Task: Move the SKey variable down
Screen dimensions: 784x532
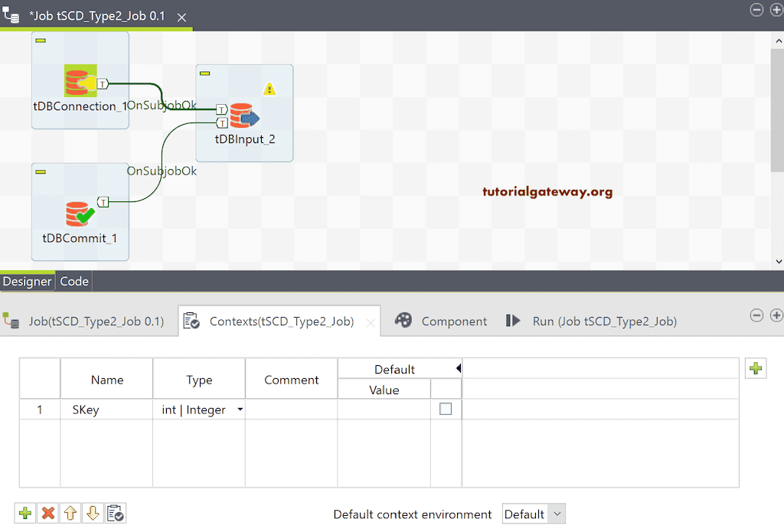Action: (x=93, y=513)
